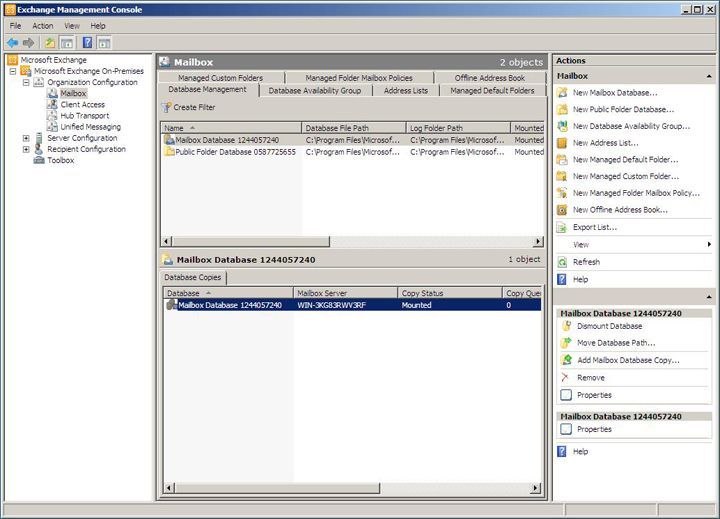Sort by the Database column header in copies list
Image resolution: width=720 pixels, height=519 pixels.
click(228, 293)
